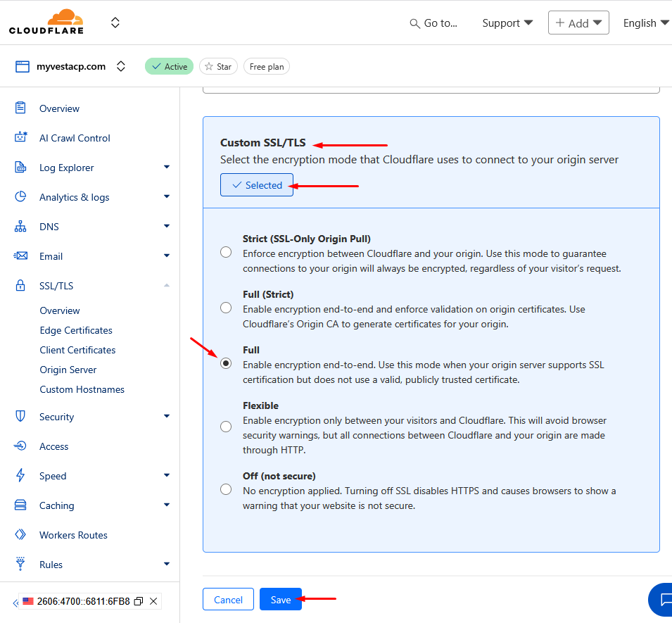Screen dimensions: 672x623
Task: Click the search magnifier icon
Action: point(414,23)
